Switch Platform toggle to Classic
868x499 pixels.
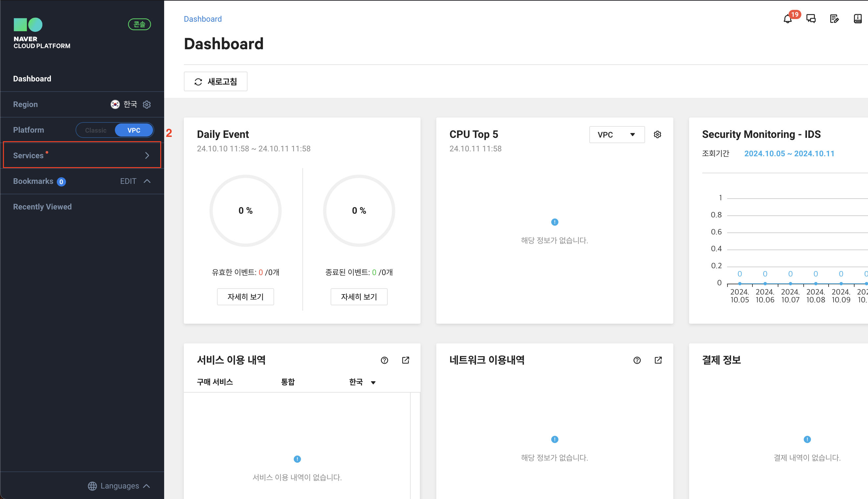(96, 130)
